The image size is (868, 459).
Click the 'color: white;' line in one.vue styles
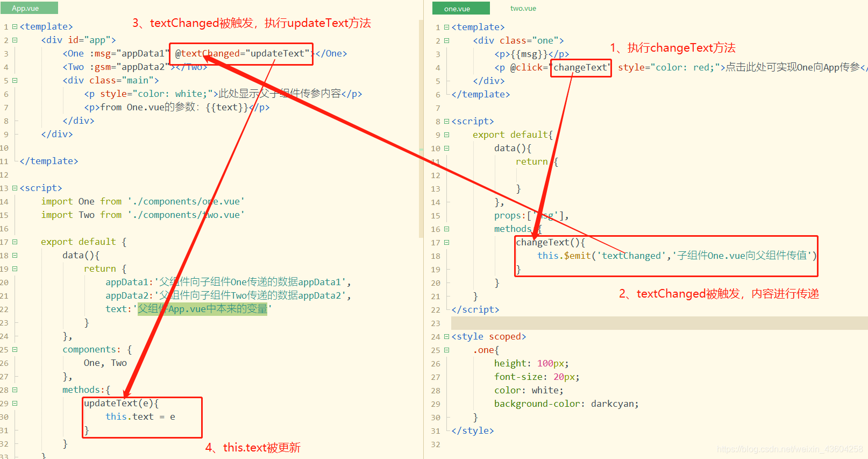point(529,390)
